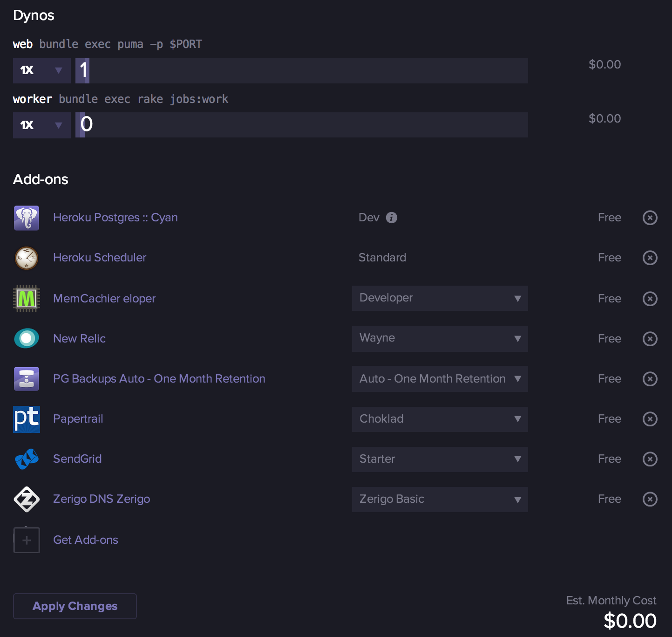
Task: Click the worker rake jobs:work command text
Action: tap(143, 99)
